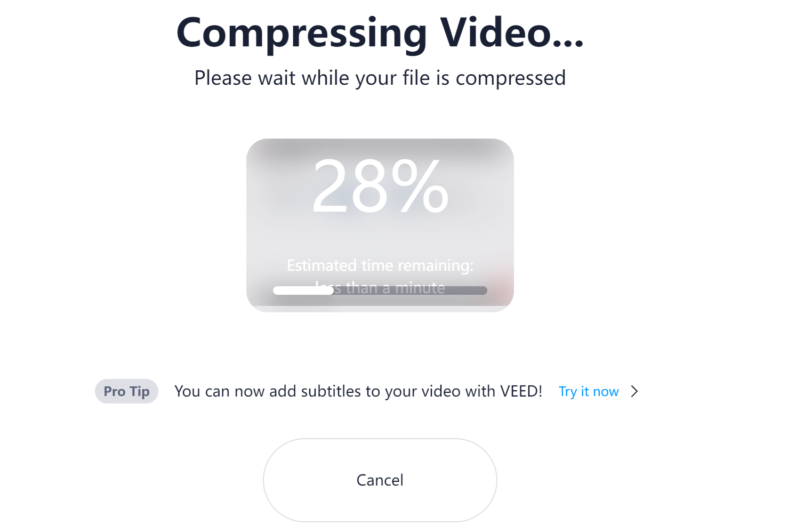
Task: Click the percent sign in the progress number
Action: pos(421,186)
